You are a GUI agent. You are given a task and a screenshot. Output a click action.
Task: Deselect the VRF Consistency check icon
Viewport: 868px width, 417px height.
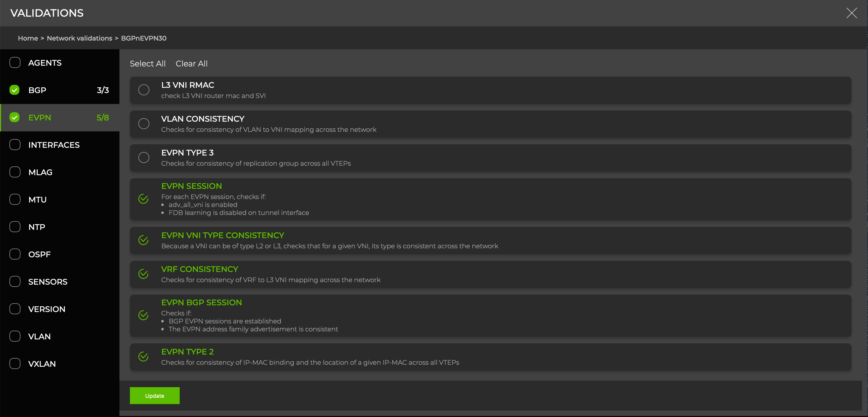[x=144, y=274]
